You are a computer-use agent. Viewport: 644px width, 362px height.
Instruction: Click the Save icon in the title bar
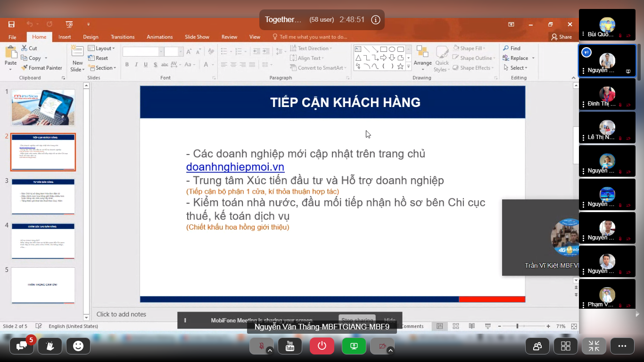point(11,24)
